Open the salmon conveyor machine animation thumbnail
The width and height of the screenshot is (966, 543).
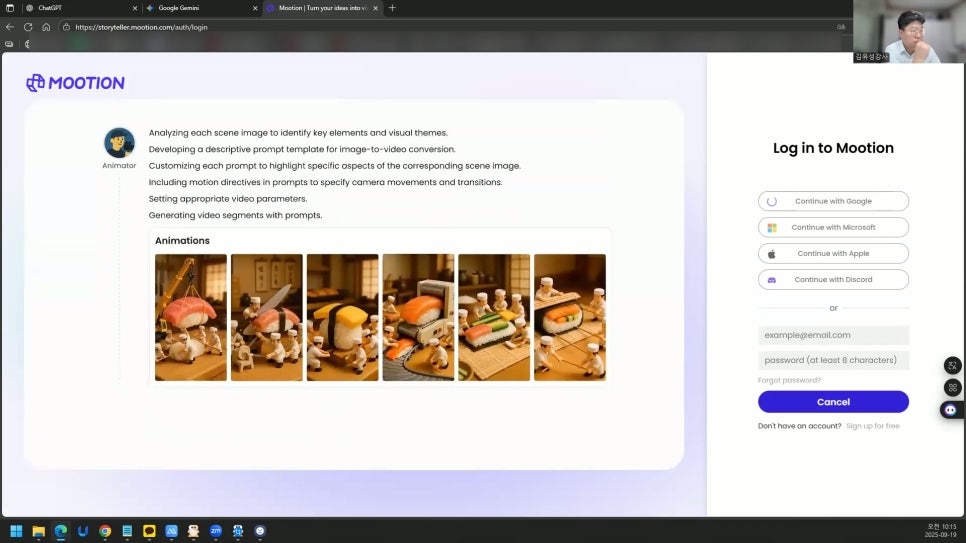click(418, 317)
